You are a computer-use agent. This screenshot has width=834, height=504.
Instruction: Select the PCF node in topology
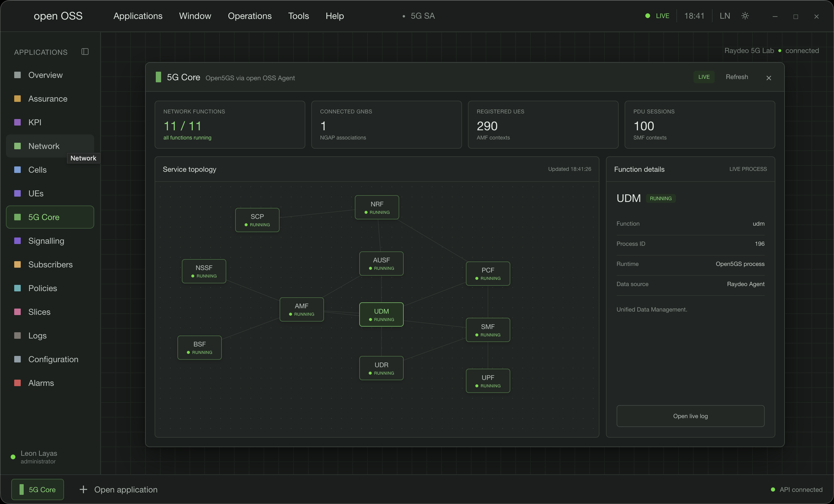pyautogui.click(x=488, y=274)
